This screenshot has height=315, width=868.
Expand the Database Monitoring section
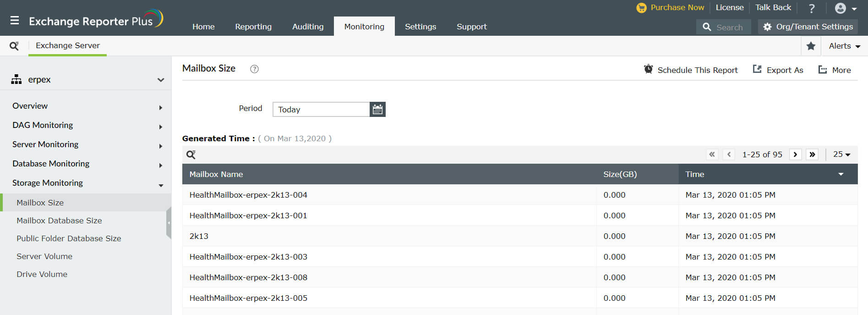[161, 166]
